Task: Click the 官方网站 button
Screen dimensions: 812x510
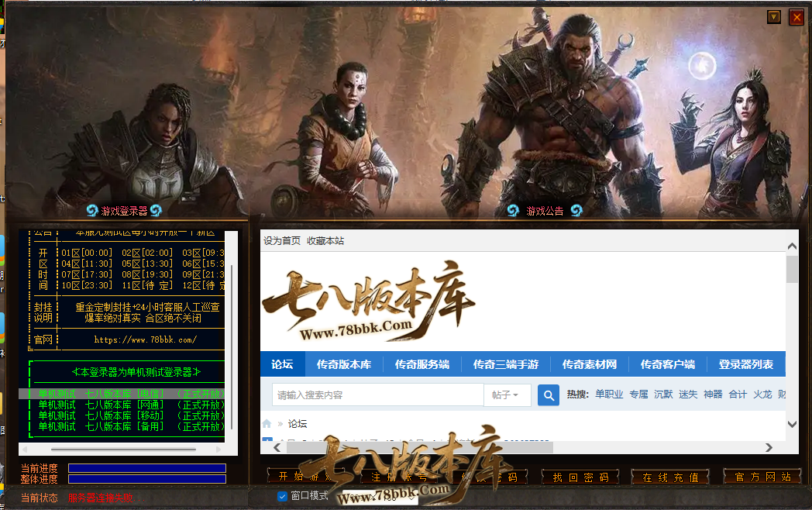Action: pos(762,477)
